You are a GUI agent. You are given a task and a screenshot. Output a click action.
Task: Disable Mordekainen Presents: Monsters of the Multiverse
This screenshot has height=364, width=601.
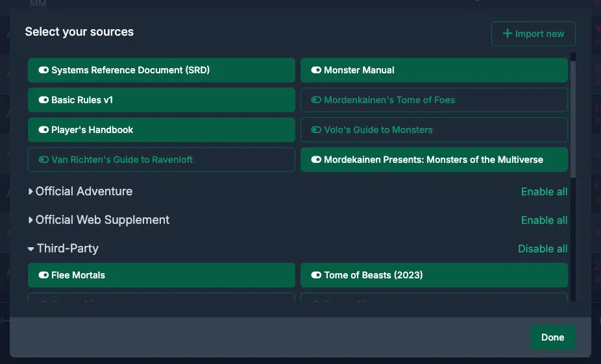(x=434, y=160)
